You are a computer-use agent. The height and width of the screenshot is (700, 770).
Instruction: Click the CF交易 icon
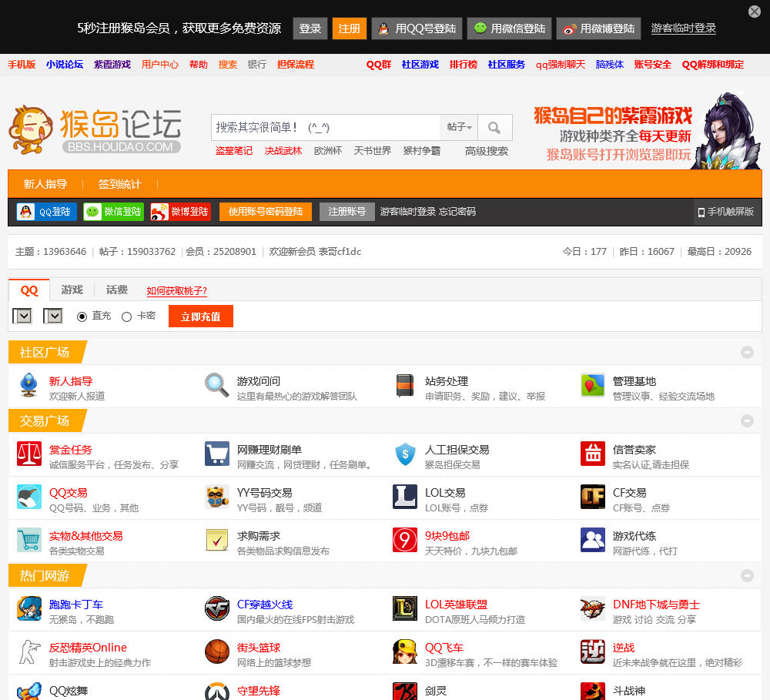pyautogui.click(x=593, y=497)
